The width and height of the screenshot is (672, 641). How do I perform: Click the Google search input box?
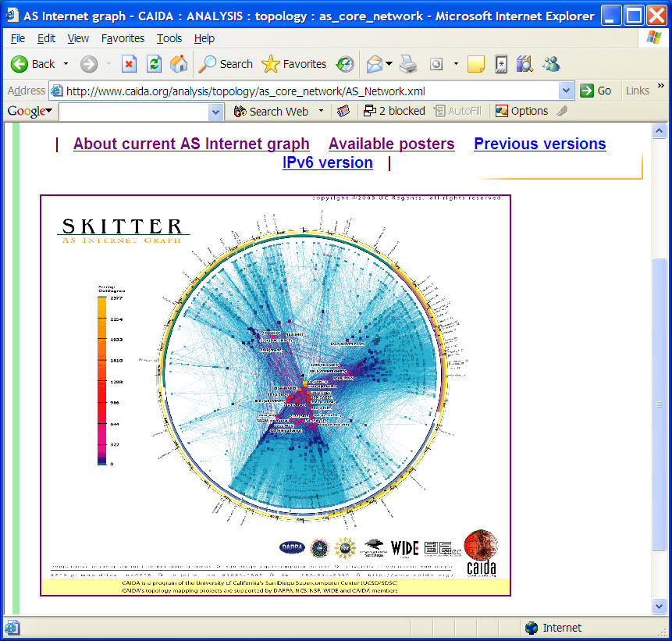click(133, 112)
